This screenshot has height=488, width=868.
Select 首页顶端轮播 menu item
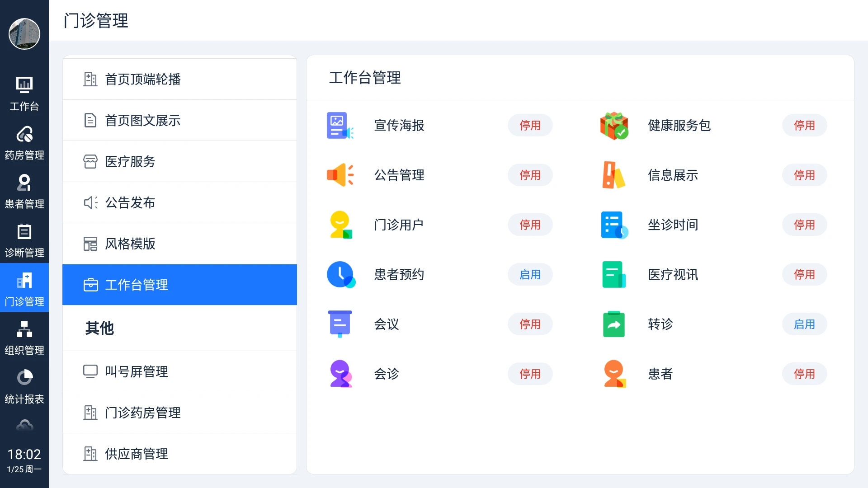coord(179,80)
